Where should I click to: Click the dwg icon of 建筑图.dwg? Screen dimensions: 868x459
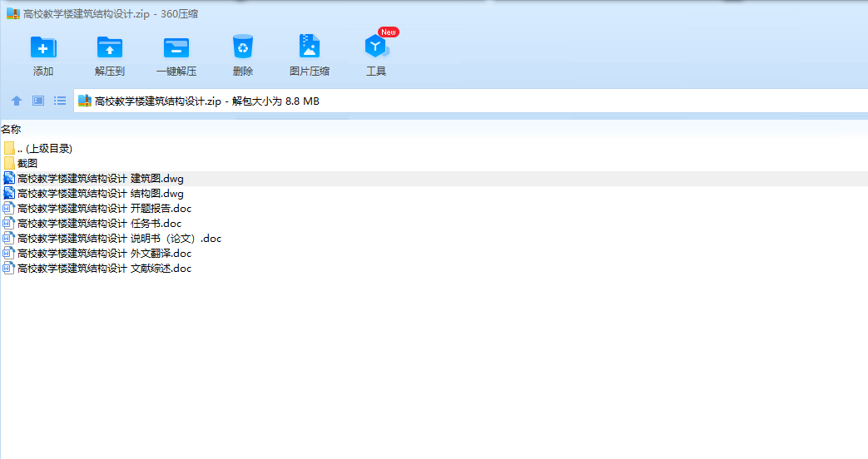coord(9,178)
